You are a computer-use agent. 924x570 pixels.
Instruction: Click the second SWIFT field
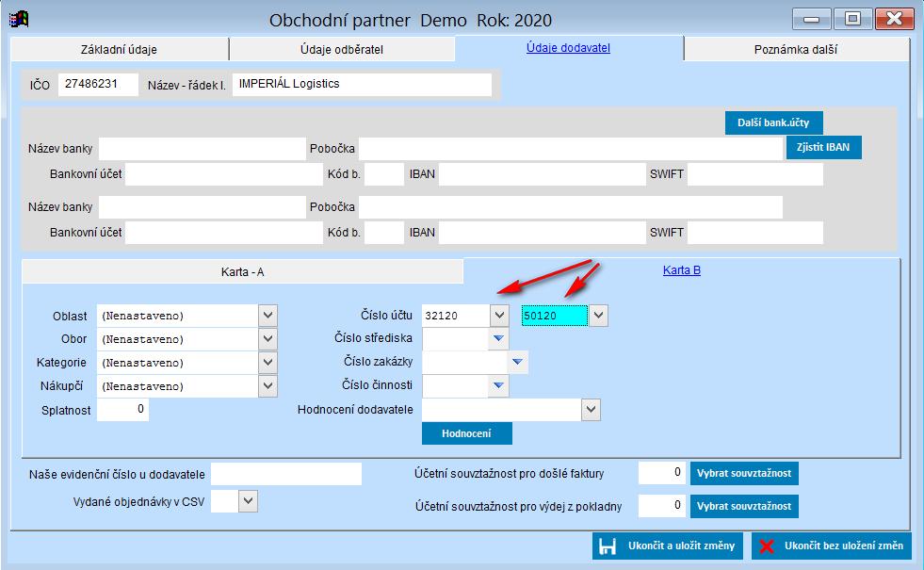click(754, 233)
